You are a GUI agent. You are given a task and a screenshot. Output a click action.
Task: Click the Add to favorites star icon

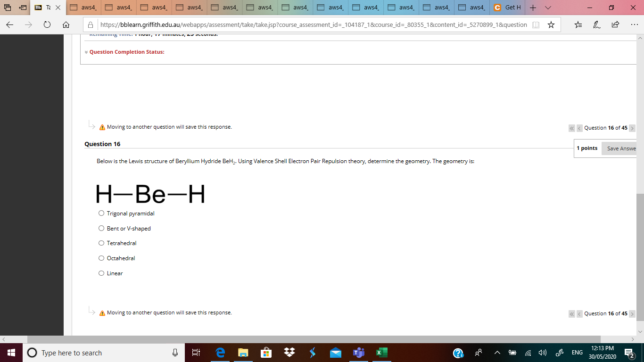coord(551,25)
